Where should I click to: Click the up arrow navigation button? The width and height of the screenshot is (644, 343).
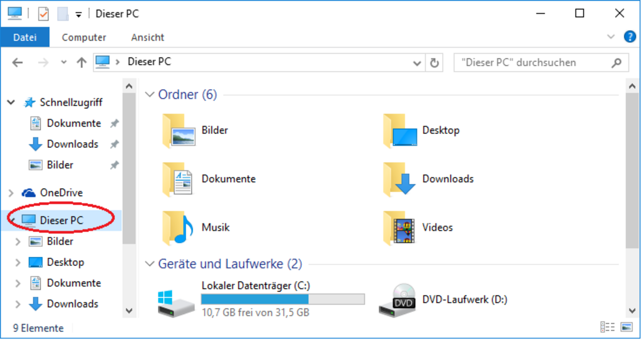point(82,63)
